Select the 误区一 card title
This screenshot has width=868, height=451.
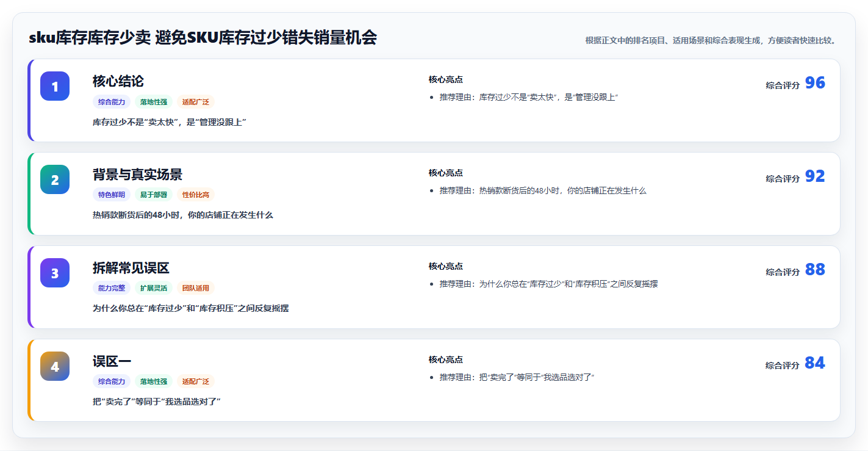pos(112,361)
